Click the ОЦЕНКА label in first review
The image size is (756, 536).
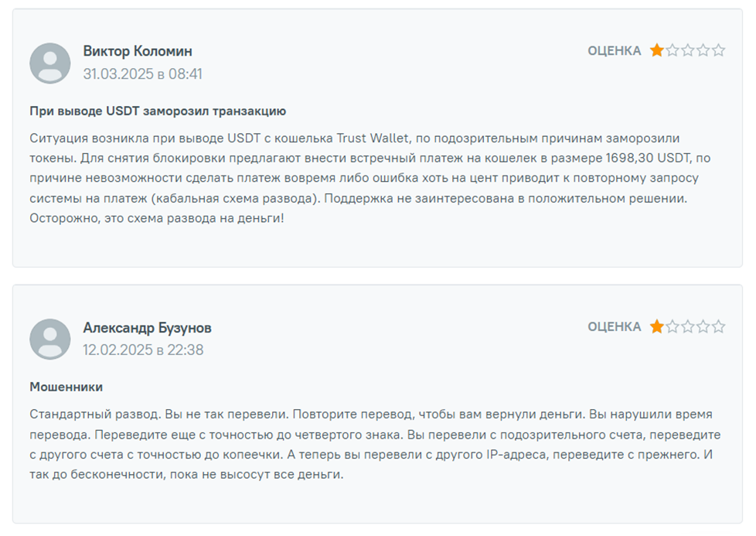click(x=615, y=50)
